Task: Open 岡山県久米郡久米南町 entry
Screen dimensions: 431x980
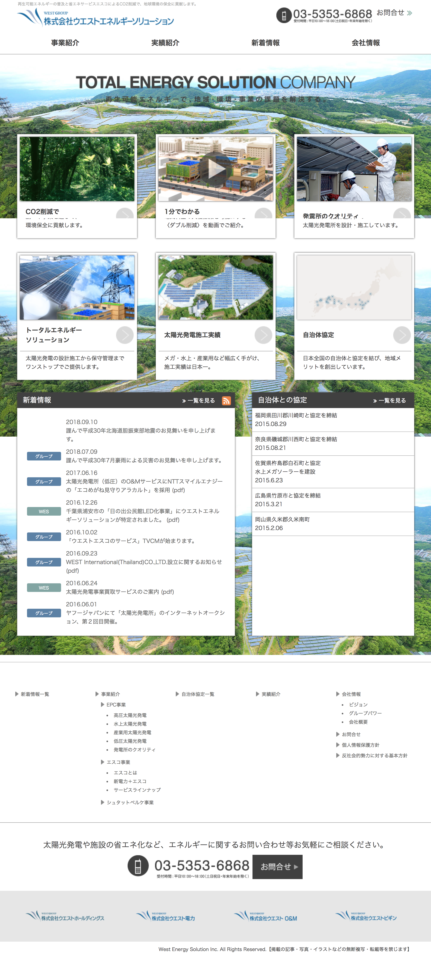Action: 282,520
